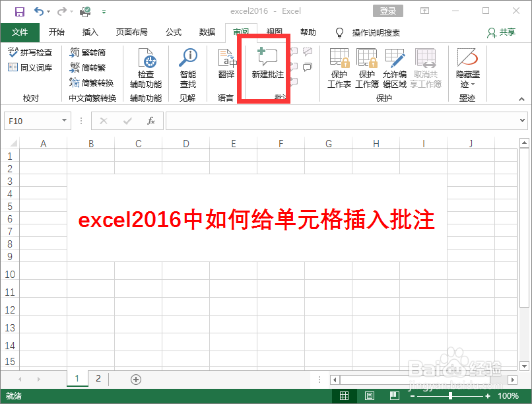Collapse the ribbon with the chevron
This screenshot has width=532, height=404.
pos(521,99)
